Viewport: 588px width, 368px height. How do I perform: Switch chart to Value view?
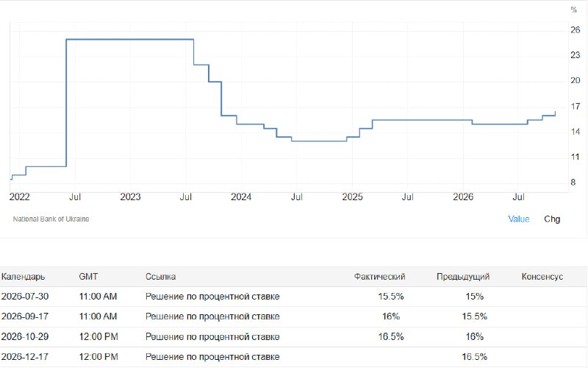coord(519,219)
